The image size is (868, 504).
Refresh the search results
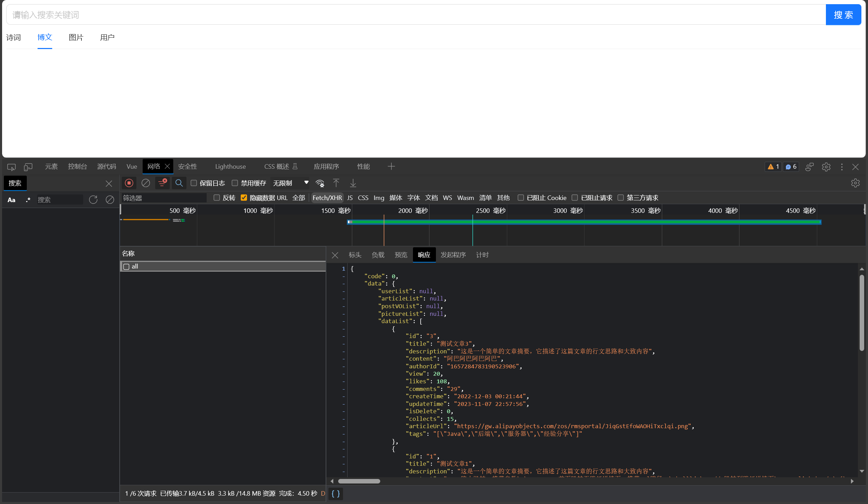(93, 200)
